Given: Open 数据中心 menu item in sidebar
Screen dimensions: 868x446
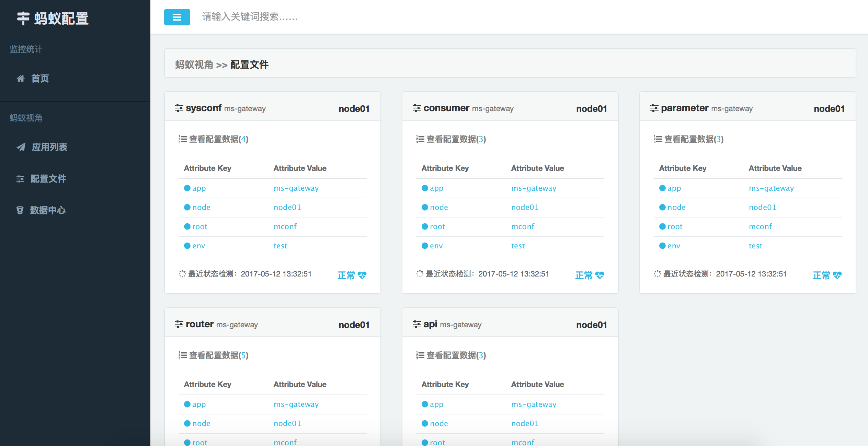Looking at the screenshot, I should pyautogui.click(x=47, y=210).
